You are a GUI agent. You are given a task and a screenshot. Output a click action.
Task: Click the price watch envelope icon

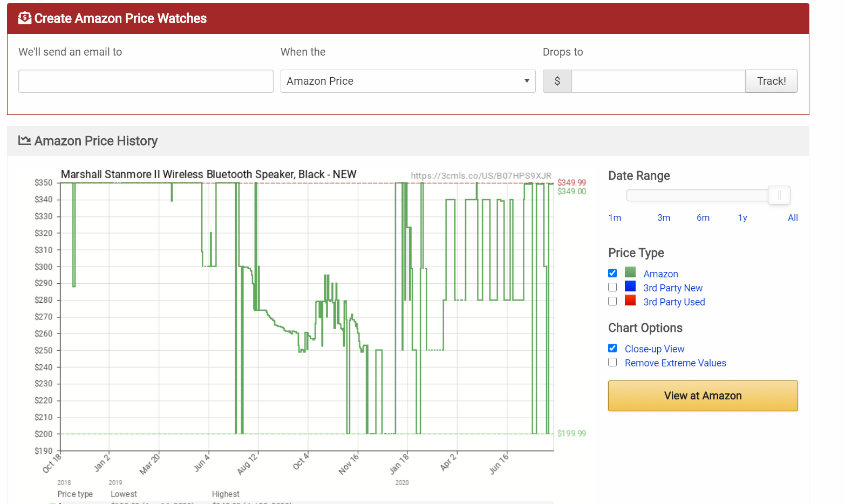[x=24, y=18]
